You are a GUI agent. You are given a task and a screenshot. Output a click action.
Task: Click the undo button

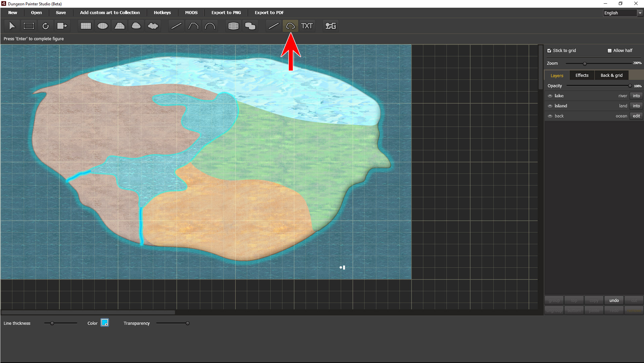point(614,300)
